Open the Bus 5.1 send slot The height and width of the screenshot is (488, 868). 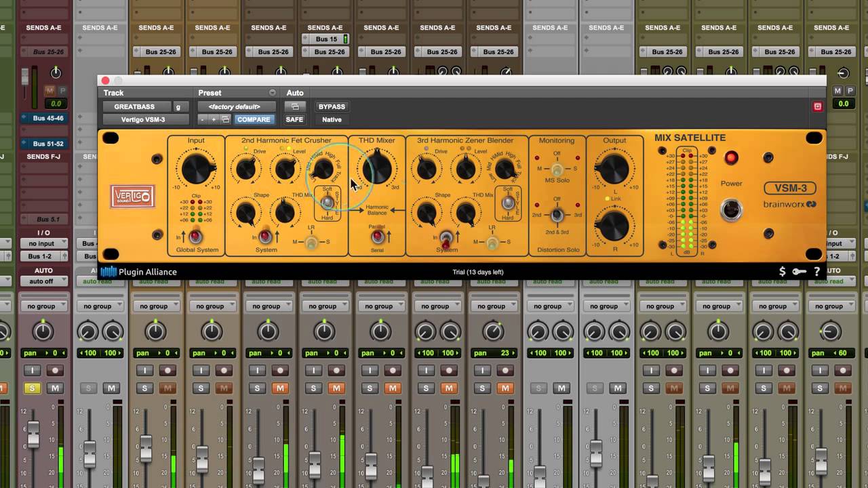pyautogui.click(x=43, y=220)
